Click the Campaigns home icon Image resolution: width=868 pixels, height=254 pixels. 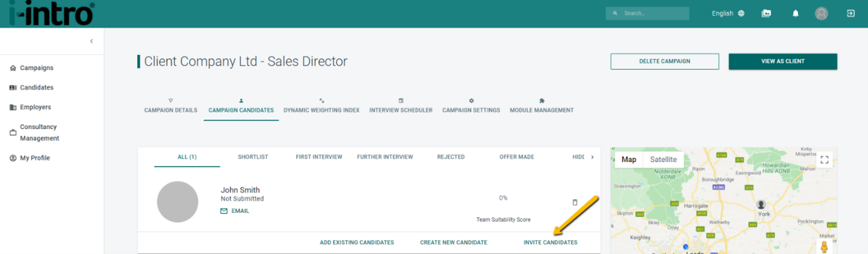click(13, 68)
